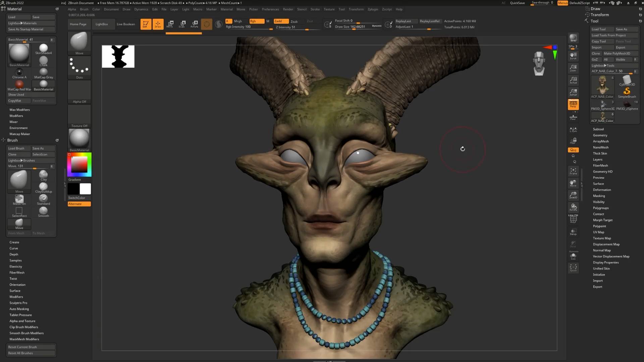
Task: Expand the Wax Modifiers section
Action: pos(19,110)
